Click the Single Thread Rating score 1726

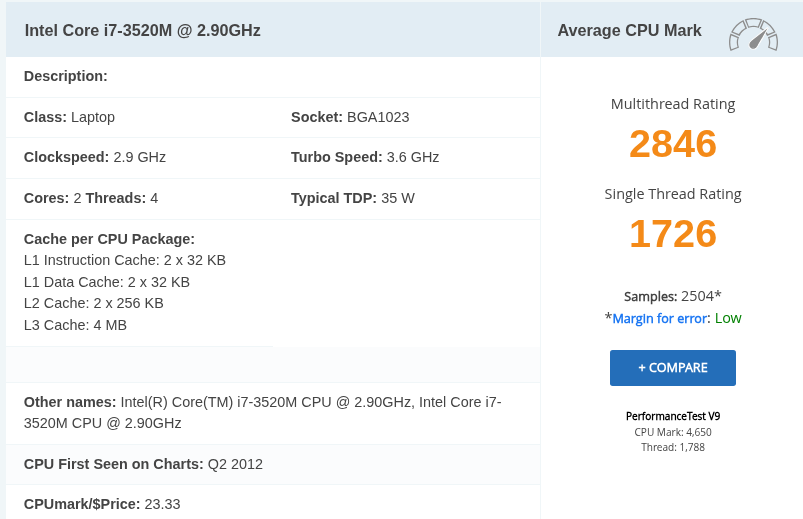tap(672, 234)
